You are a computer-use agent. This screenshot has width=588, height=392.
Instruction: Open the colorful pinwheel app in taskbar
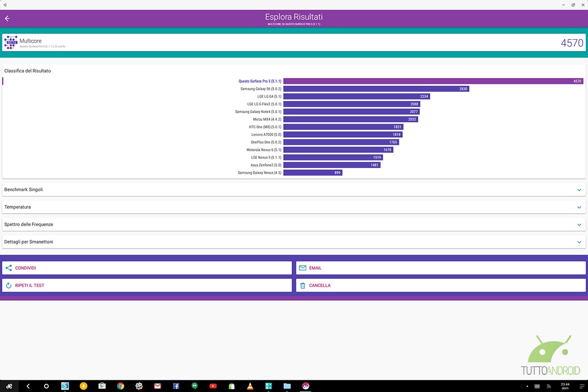pyautogui.click(x=139, y=386)
